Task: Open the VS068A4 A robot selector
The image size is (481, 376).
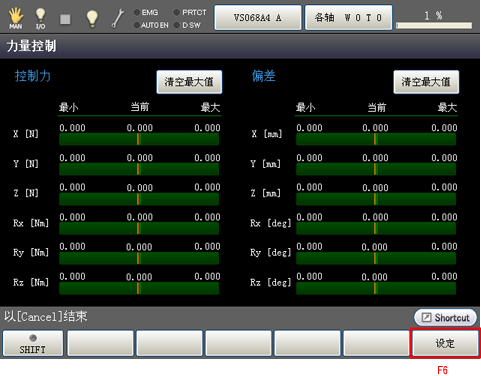Action: tap(258, 17)
